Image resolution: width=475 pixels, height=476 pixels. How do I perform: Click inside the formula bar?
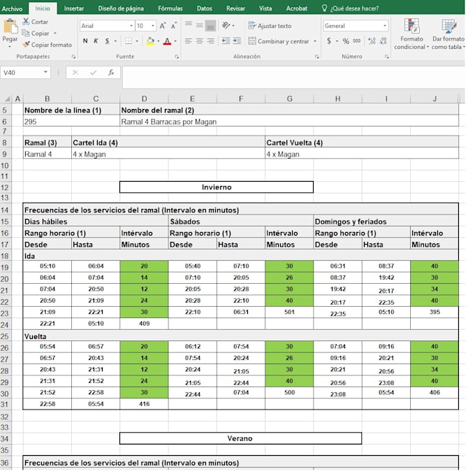coord(293,77)
